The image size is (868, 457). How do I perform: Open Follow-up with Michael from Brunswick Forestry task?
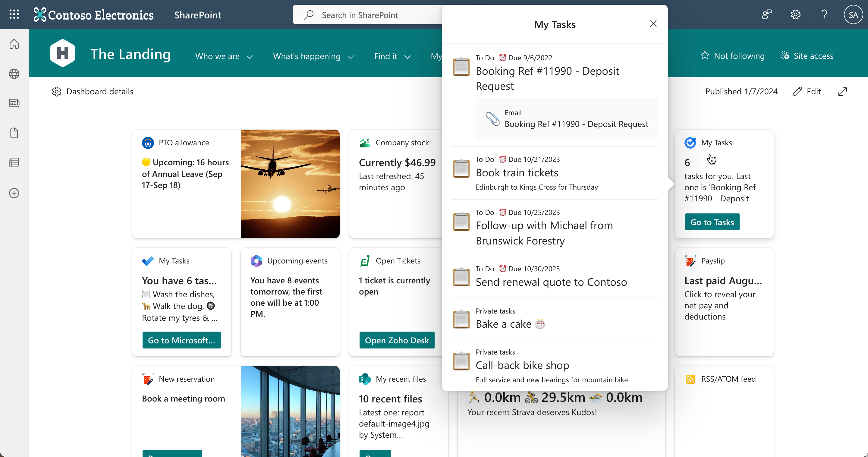tap(555, 228)
